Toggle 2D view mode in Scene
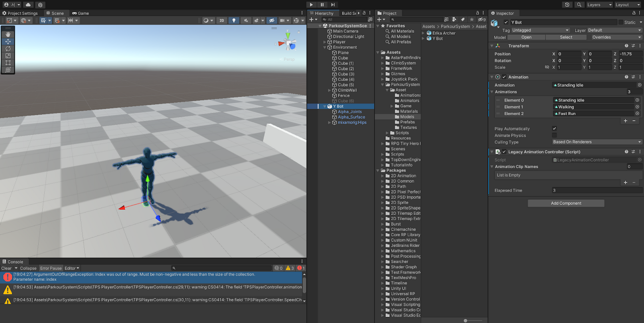Screen dimensions: 644x323 (221, 21)
